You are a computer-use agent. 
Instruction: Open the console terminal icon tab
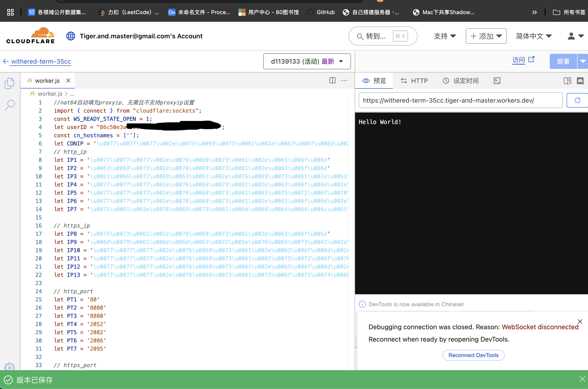click(x=497, y=81)
